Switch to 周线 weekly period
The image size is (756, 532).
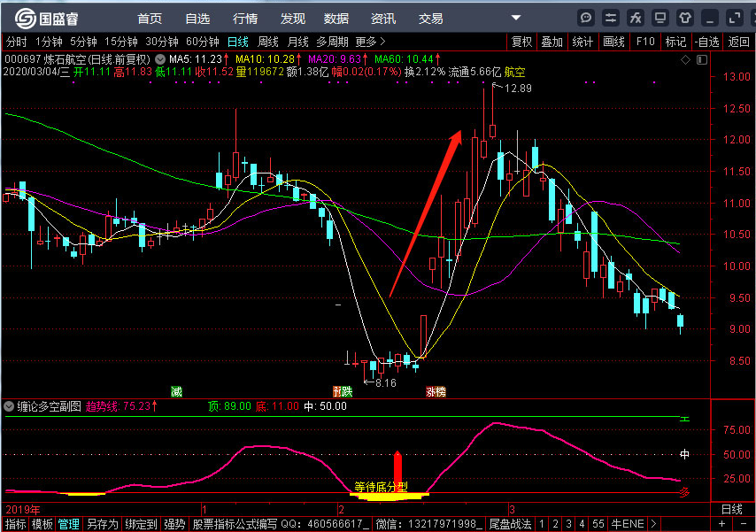coord(268,42)
